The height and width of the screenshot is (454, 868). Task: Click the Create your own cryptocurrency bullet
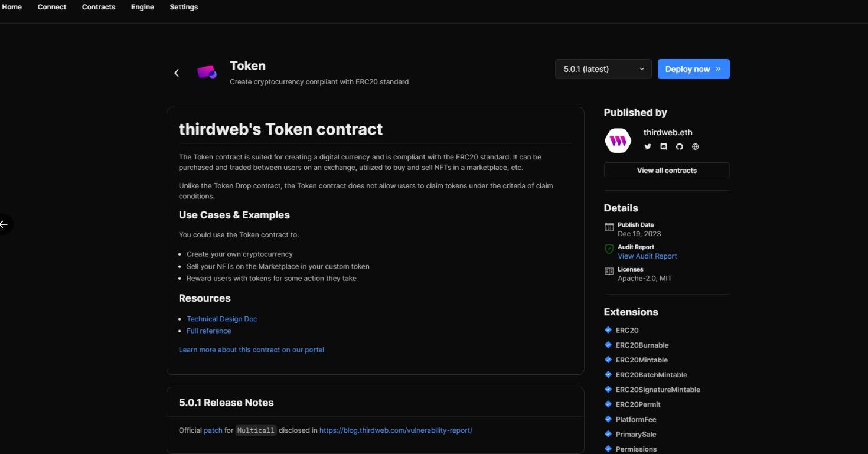(240, 254)
